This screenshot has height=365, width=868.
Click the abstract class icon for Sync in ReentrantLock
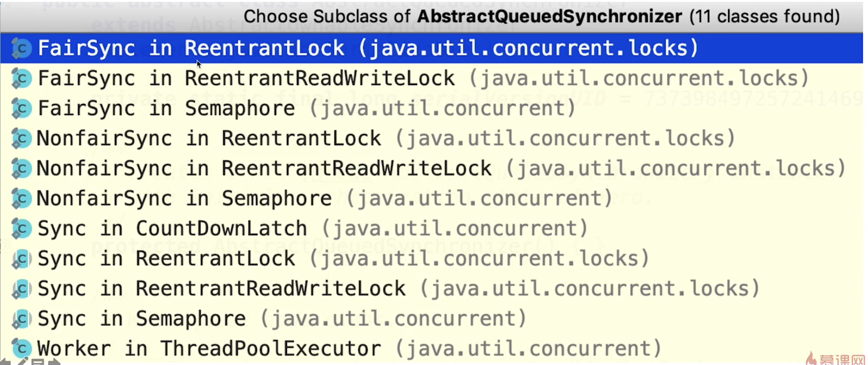tap(21, 259)
